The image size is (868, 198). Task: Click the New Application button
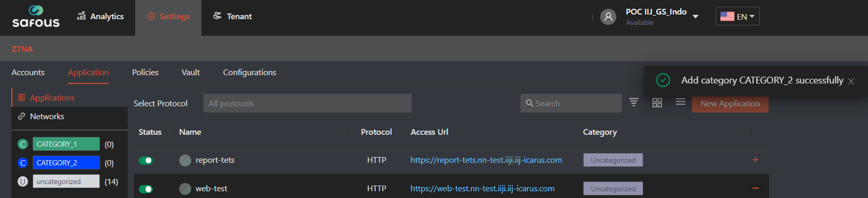[x=730, y=103]
